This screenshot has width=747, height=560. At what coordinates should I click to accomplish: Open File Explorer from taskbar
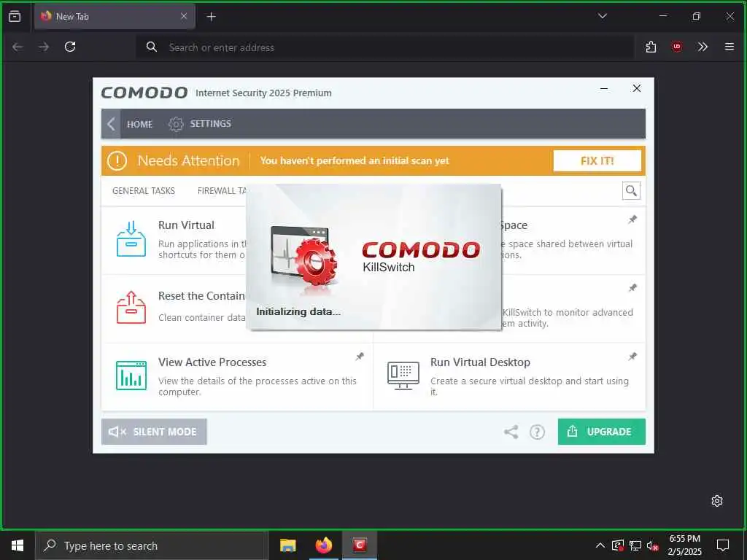pyautogui.click(x=287, y=545)
